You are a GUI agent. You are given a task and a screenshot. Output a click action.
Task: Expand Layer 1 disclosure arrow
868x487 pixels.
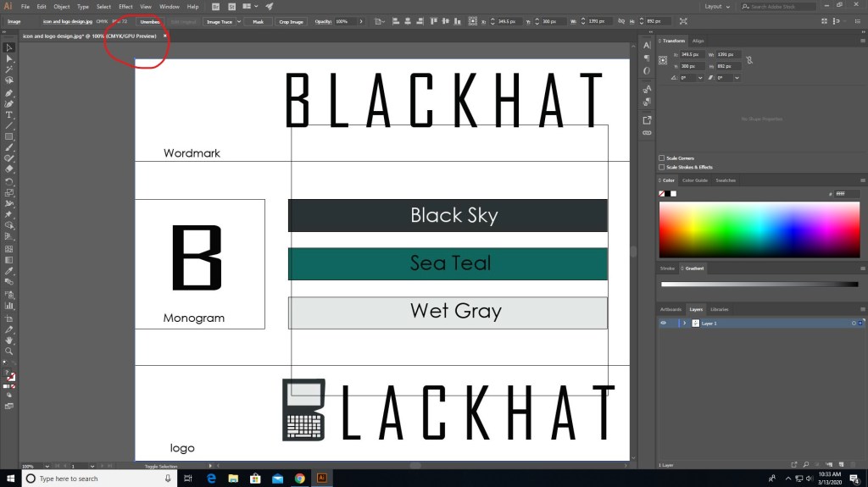pos(684,324)
